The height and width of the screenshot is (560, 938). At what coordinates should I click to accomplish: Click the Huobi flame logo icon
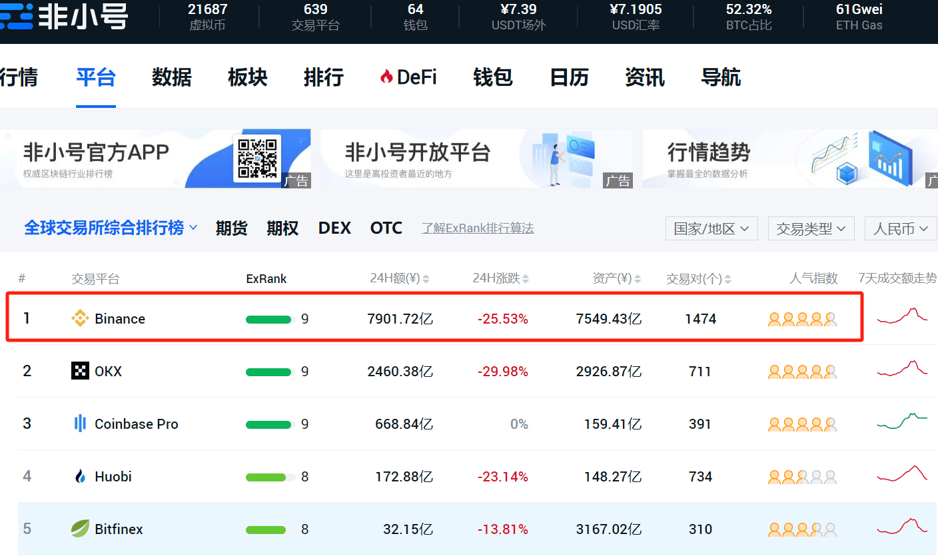81,476
